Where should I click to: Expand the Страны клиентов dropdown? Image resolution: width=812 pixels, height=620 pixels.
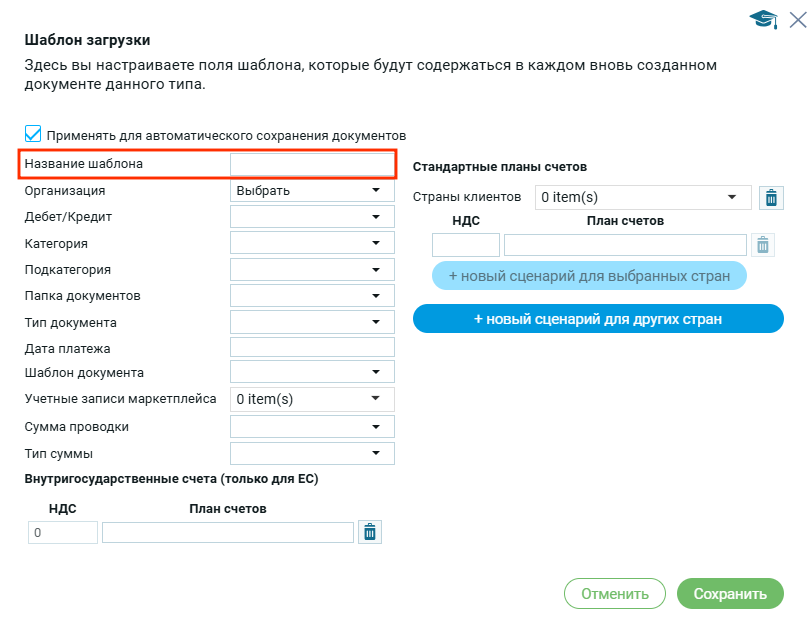[643, 198]
